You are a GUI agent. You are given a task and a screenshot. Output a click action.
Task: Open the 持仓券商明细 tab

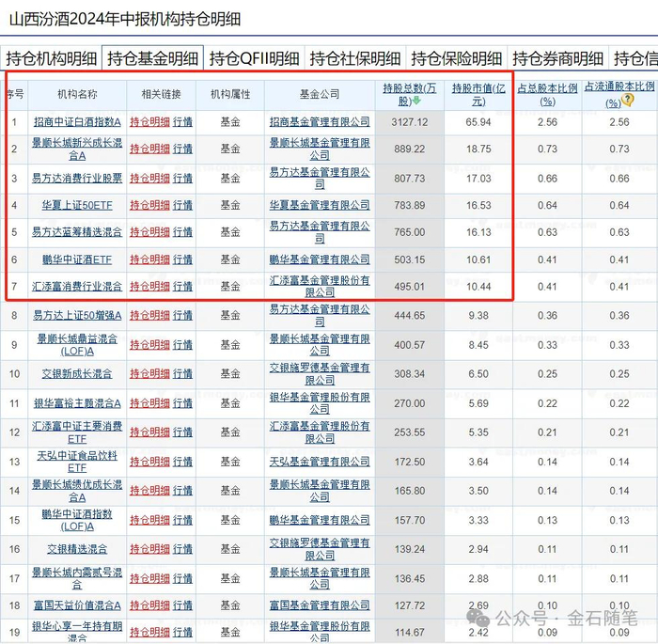pyautogui.click(x=557, y=58)
